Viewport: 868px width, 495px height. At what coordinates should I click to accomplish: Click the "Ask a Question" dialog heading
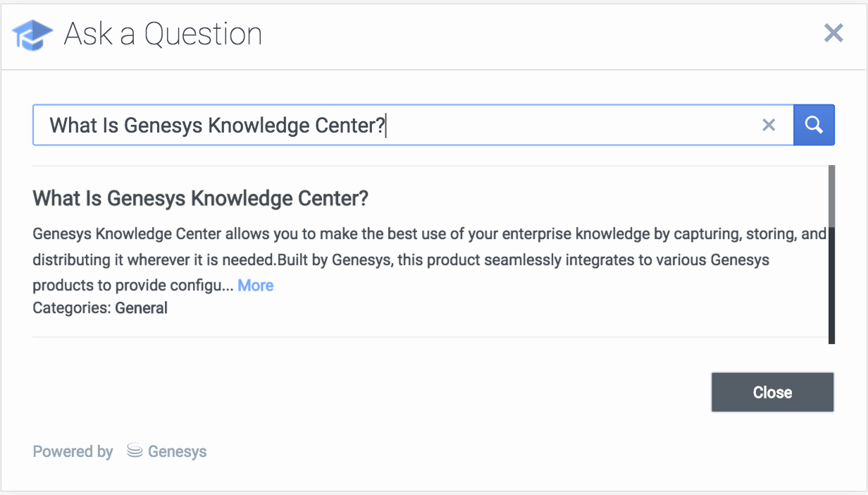click(x=163, y=35)
